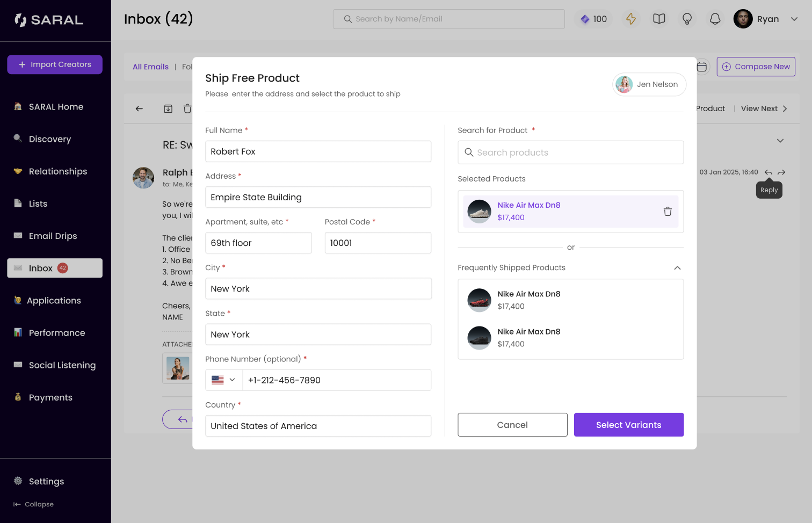Click the lightbulb ideas icon
This screenshot has width=812, height=523.
tap(687, 19)
